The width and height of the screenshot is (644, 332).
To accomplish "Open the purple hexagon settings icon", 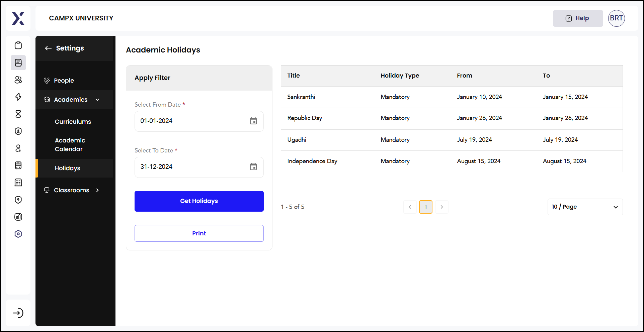I will pyautogui.click(x=18, y=234).
